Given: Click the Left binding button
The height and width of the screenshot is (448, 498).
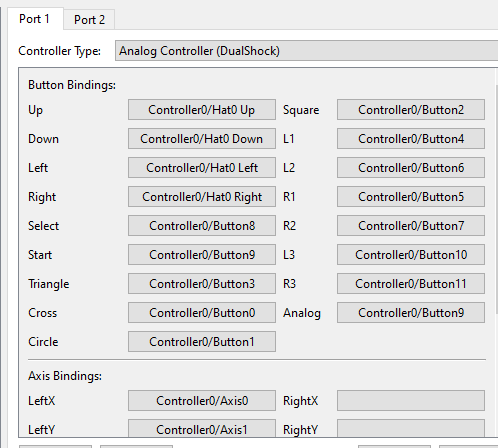Looking at the screenshot, I should coord(202,168).
